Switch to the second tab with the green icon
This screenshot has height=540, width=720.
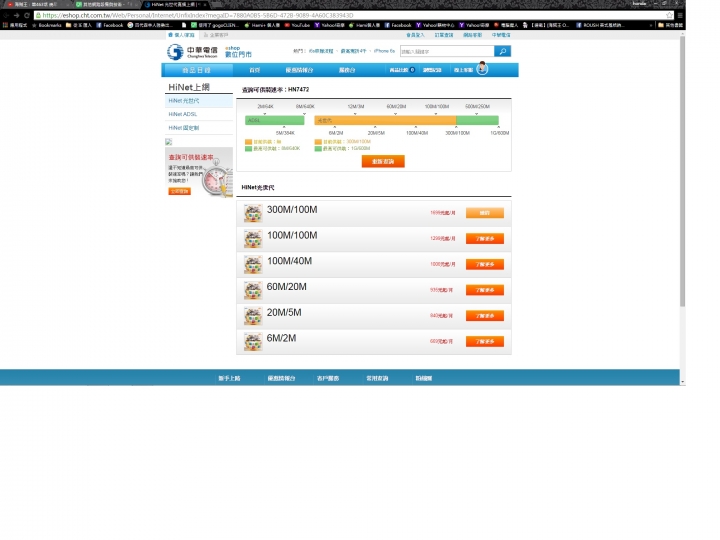tap(105, 4)
